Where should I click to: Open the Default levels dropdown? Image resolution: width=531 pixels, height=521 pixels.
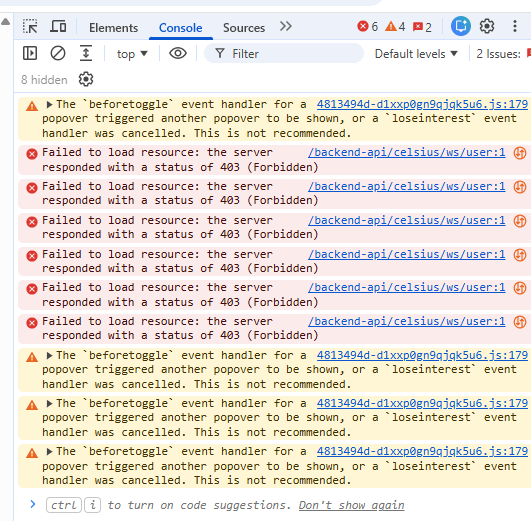416,54
